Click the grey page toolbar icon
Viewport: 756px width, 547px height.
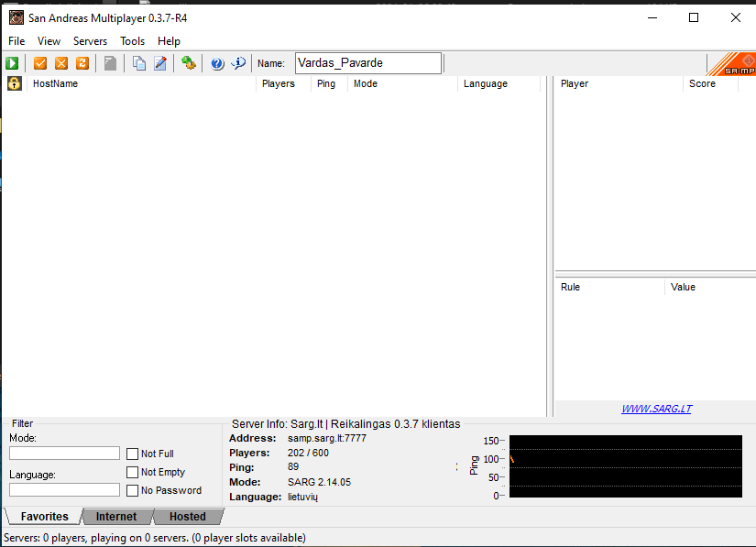click(110, 63)
